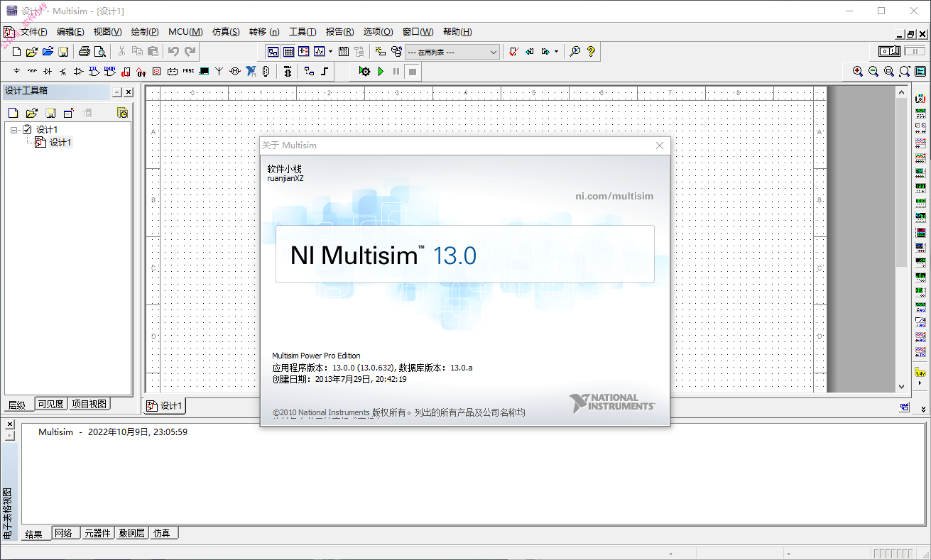Open Edit menu (编辑)
The height and width of the screenshot is (560, 931).
click(x=70, y=32)
